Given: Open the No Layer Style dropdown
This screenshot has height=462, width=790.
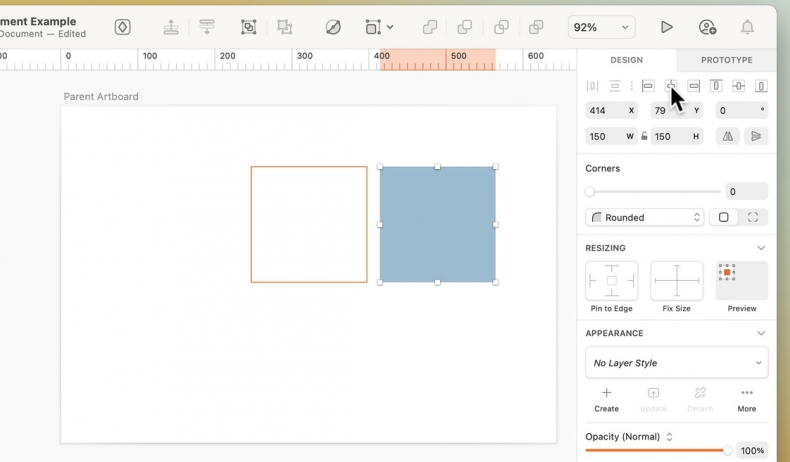Looking at the screenshot, I should (677, 363).
